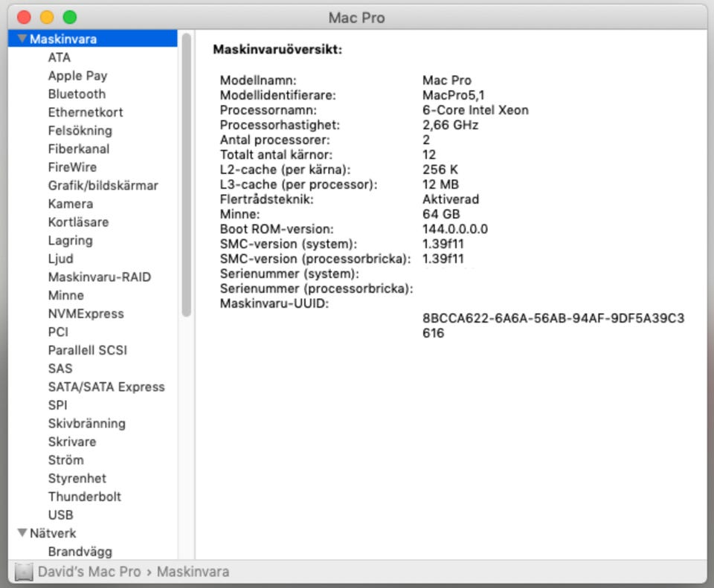Click the computer icon in path bar
714x588 pixels.
[x=25, y=572]
